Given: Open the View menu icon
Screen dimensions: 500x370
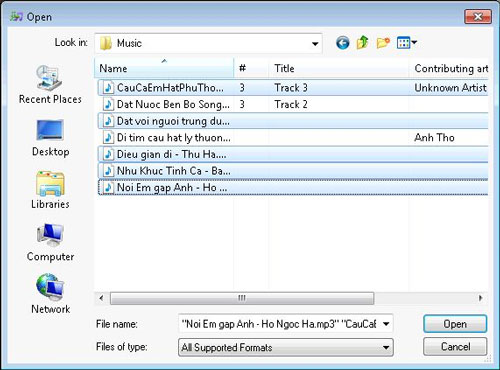Looking at the screenshot, I should pyautogui.click(x=407, y=43).
